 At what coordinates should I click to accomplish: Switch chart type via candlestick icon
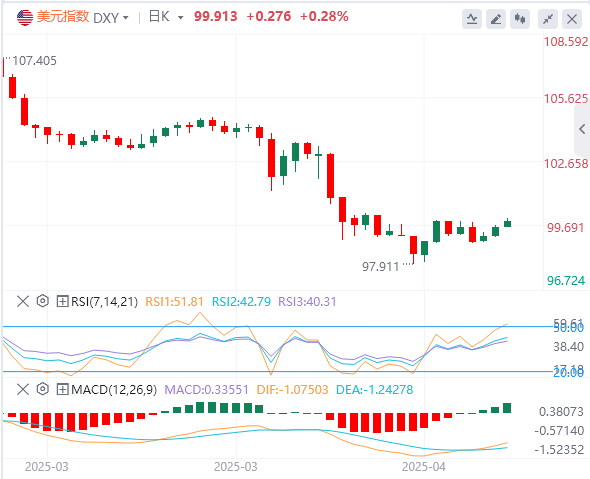point(520,19)
